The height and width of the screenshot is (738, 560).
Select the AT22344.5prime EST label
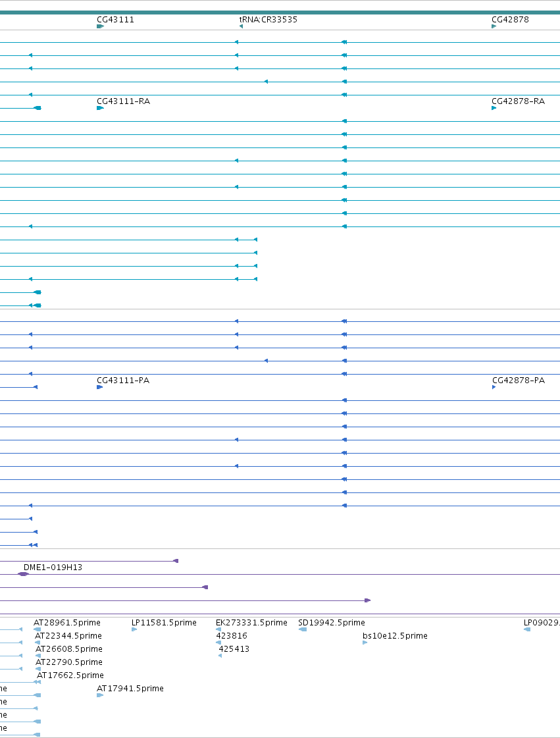click(x=68, y=636)
